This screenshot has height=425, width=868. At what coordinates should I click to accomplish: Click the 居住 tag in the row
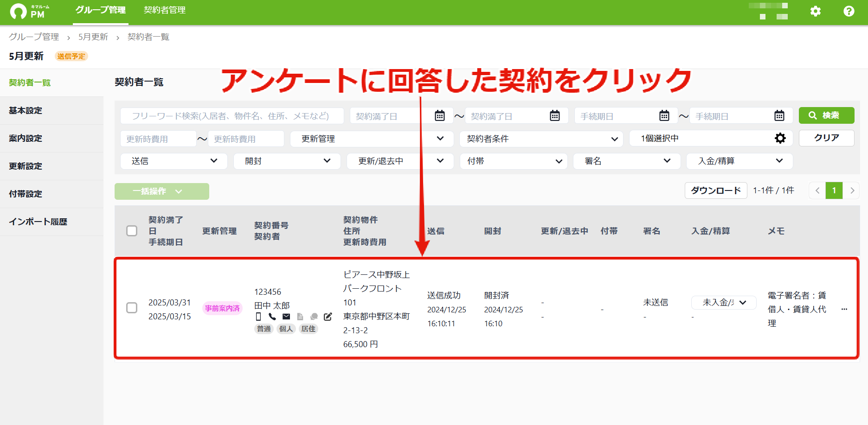[309, 329]
